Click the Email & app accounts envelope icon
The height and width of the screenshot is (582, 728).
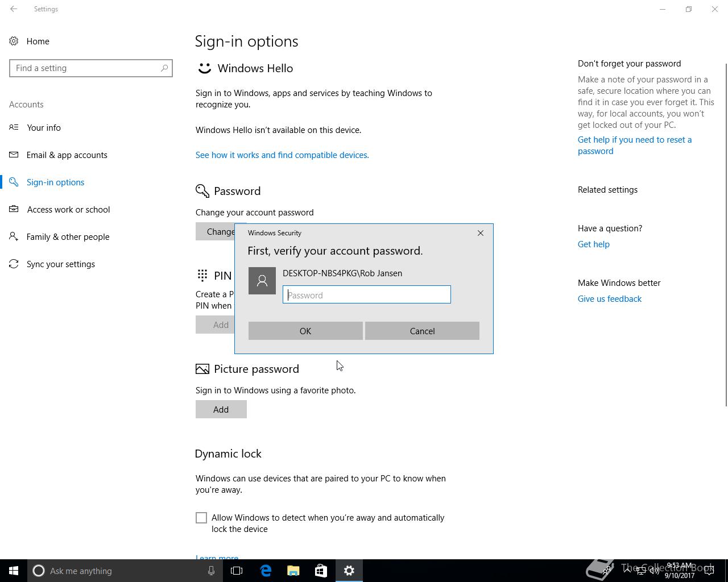(x=14, y=155)
